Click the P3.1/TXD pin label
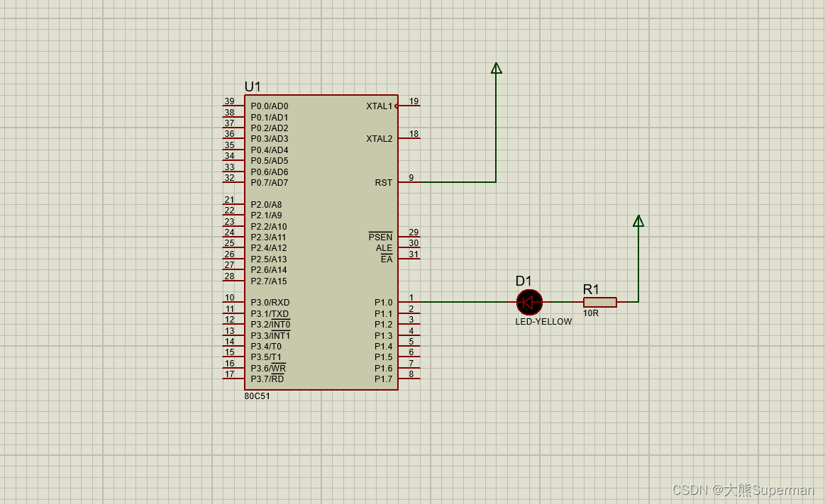825x504 pixels. pos(270,314)
